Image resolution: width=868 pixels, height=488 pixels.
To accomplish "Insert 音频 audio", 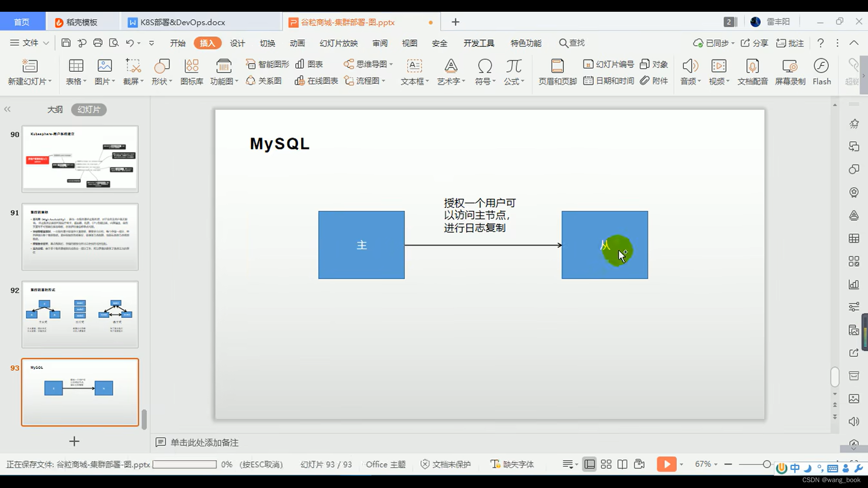I will (x=690, y=72).
